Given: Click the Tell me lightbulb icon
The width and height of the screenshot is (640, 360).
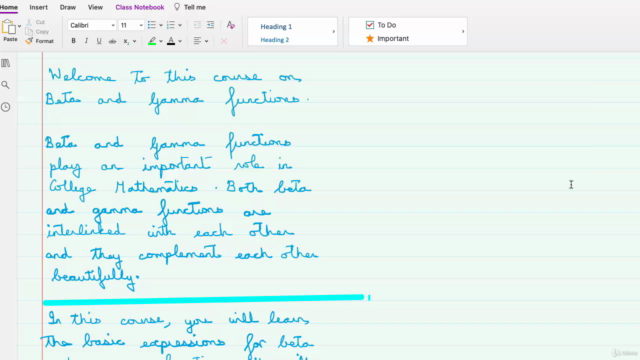Looking at the screenshot, I should [177, 7].
